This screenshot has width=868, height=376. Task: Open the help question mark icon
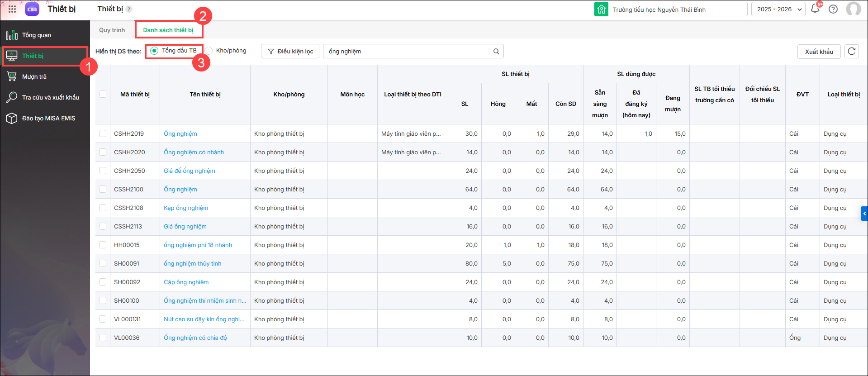coord(833,9)
